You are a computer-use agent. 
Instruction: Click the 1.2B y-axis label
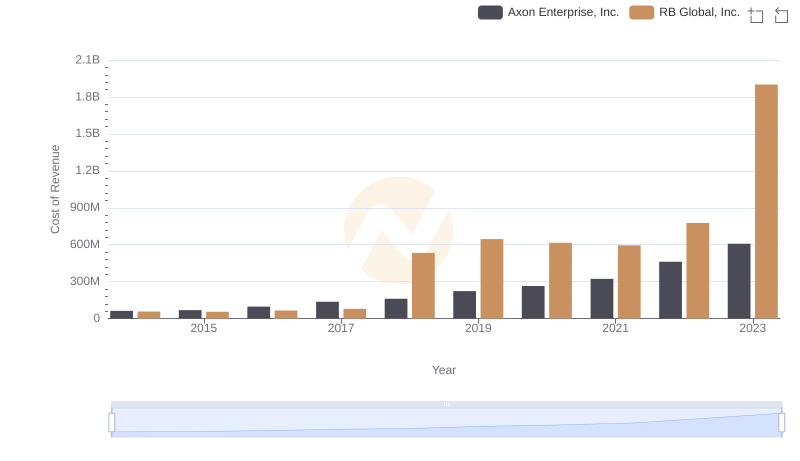pos(88,170)
